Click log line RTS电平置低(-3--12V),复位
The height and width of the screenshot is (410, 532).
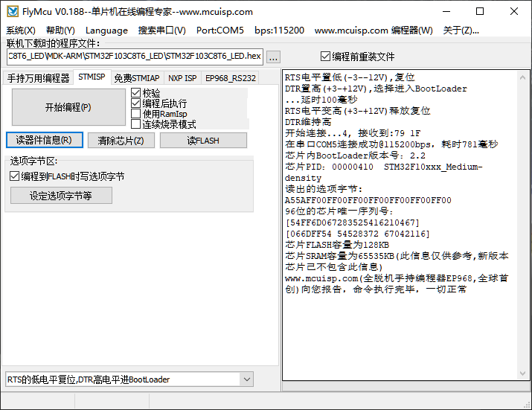pos(350,77)
